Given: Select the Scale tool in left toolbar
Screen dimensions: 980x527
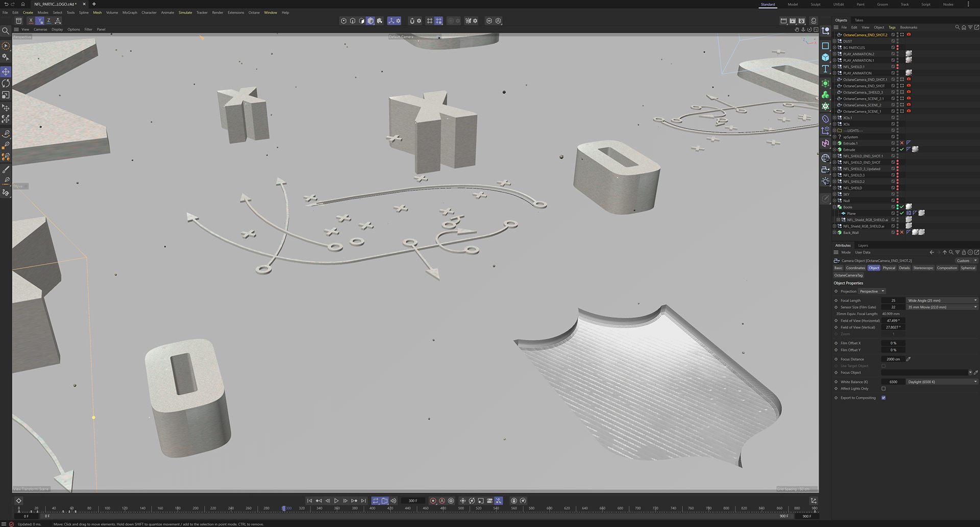Looking at the screenshot, I should [6, 95].
